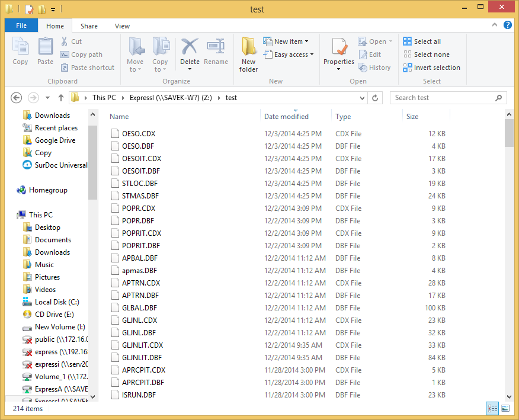Navigate up one folder level arrow

click(x=61, y=98)
